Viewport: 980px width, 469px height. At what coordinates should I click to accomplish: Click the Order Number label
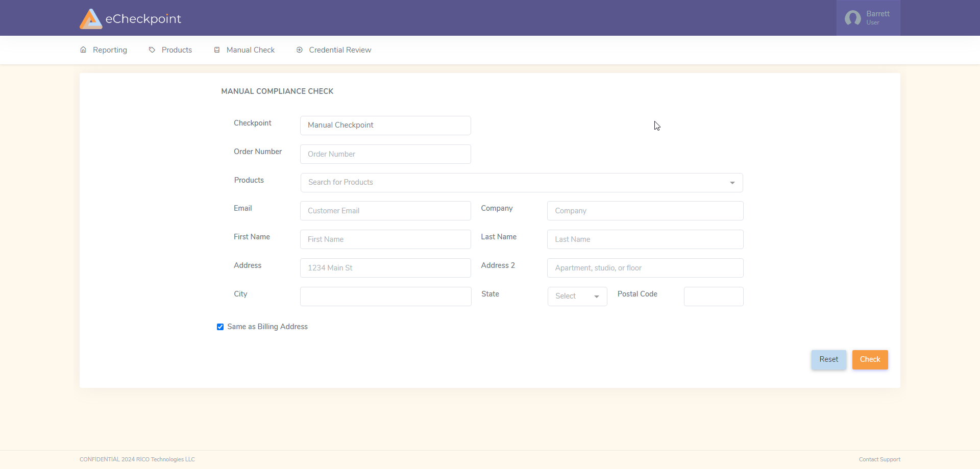pos(258,152)
